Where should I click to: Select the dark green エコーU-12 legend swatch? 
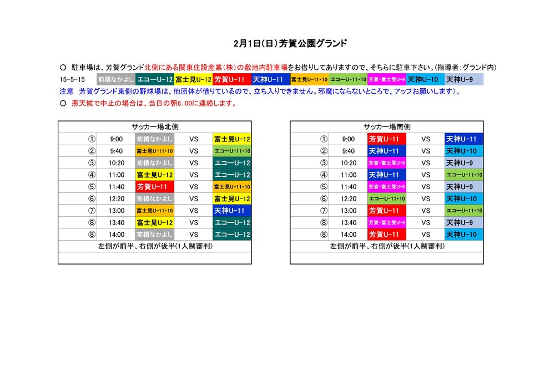pyautogui.click(x=155, y=79)
